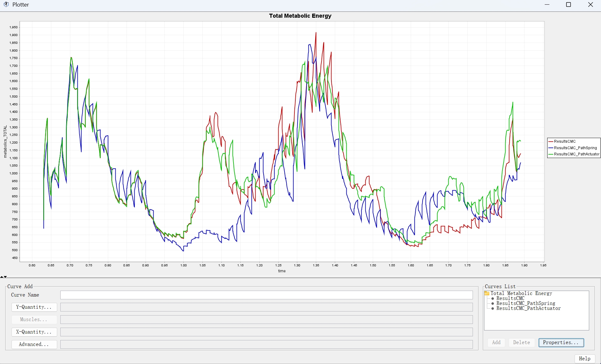
Task: Click the 0.60 tick label on time axis
Action: pyautogui.click(x=32, y=265)
